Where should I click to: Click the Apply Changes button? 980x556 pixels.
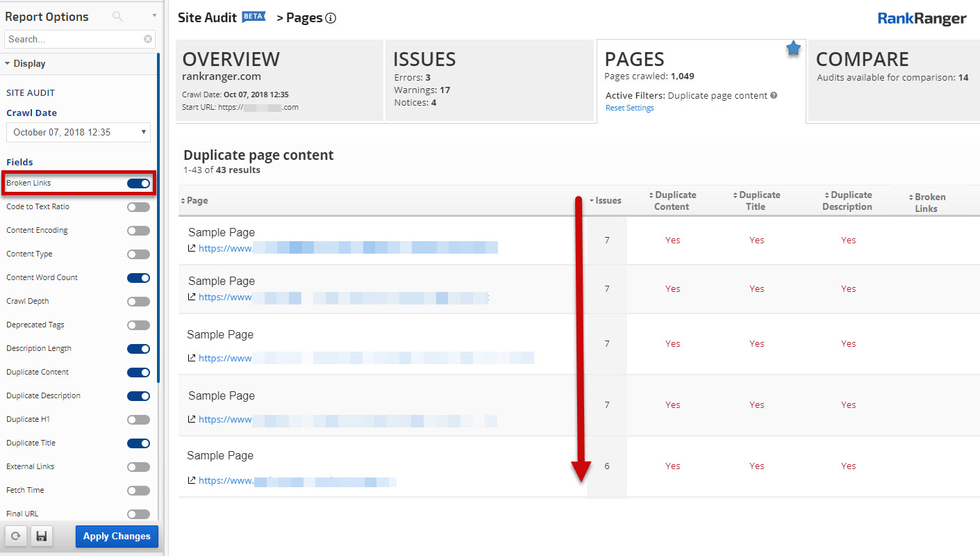coord(117,537)
